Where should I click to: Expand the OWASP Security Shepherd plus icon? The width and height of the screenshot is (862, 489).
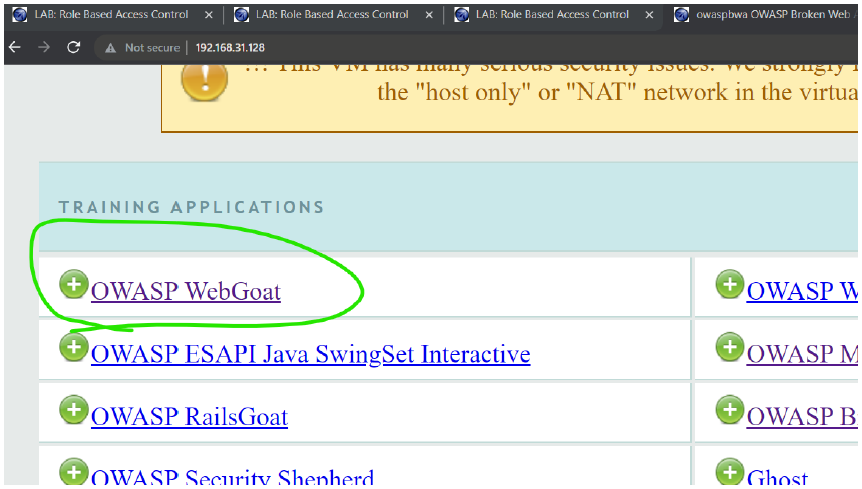[x=74, y=471]
